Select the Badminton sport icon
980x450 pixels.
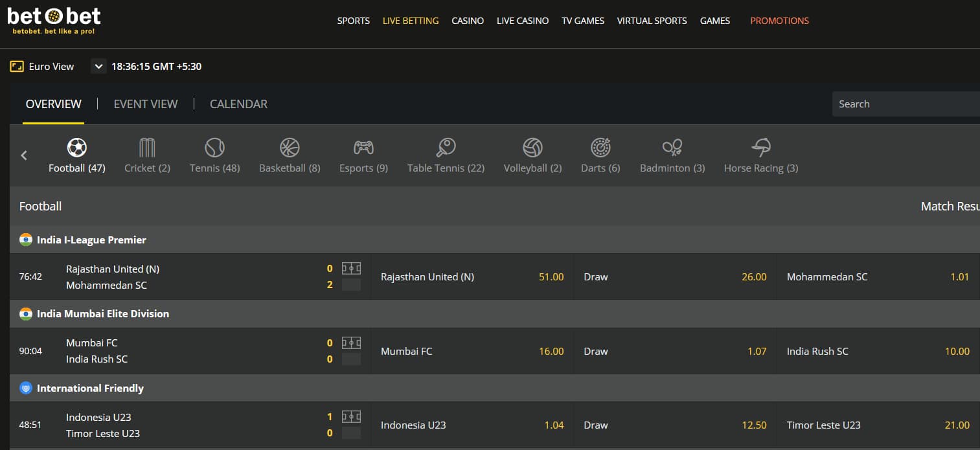point(672,148)
